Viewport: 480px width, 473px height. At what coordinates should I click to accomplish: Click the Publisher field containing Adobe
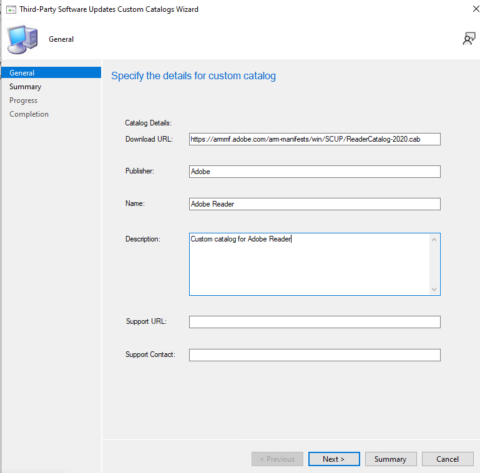click(315, 172)
